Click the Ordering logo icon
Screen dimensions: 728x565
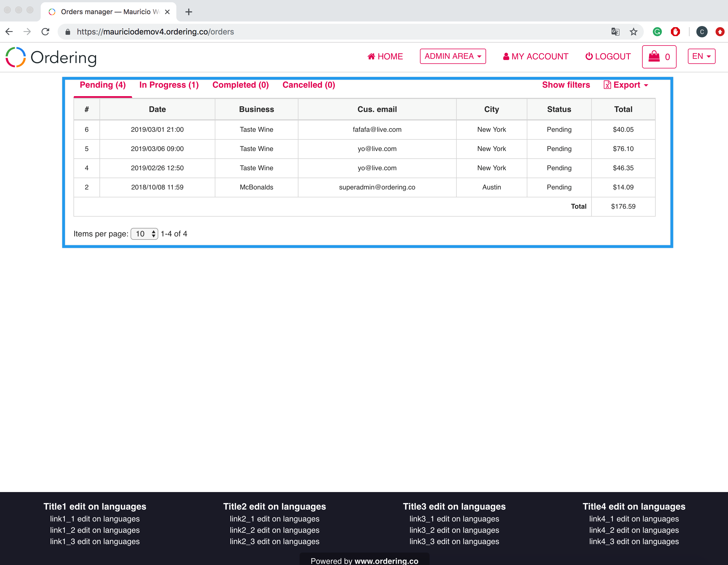[16, 57]
